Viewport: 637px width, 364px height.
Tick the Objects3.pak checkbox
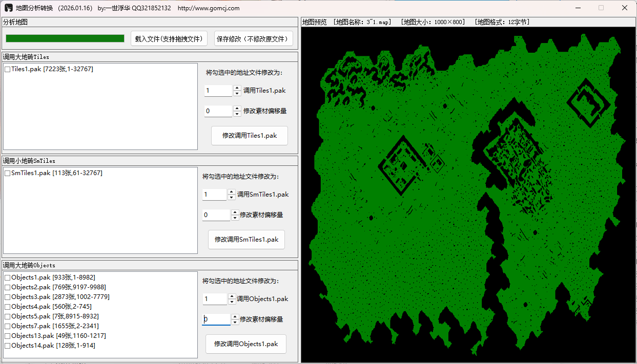coord(8,297)
